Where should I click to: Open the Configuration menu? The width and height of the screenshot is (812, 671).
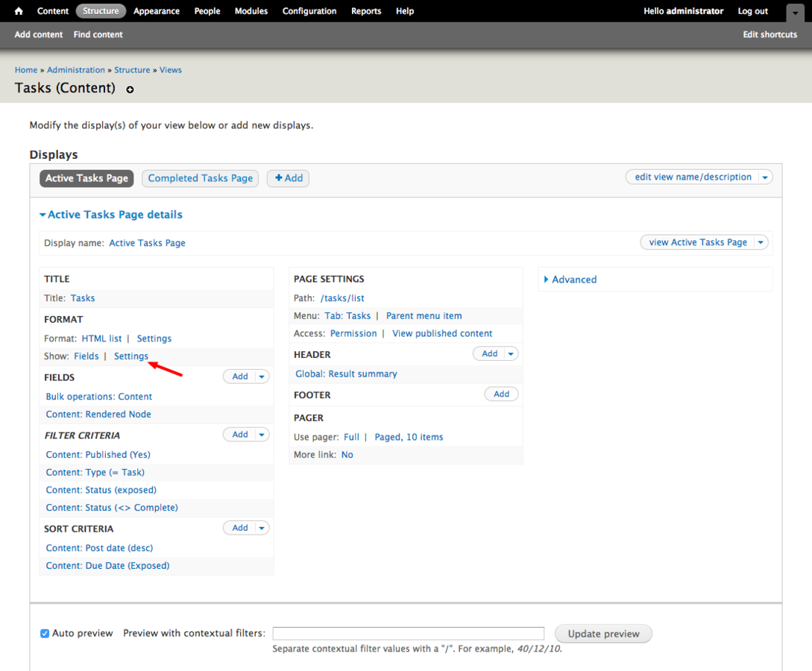309,11
